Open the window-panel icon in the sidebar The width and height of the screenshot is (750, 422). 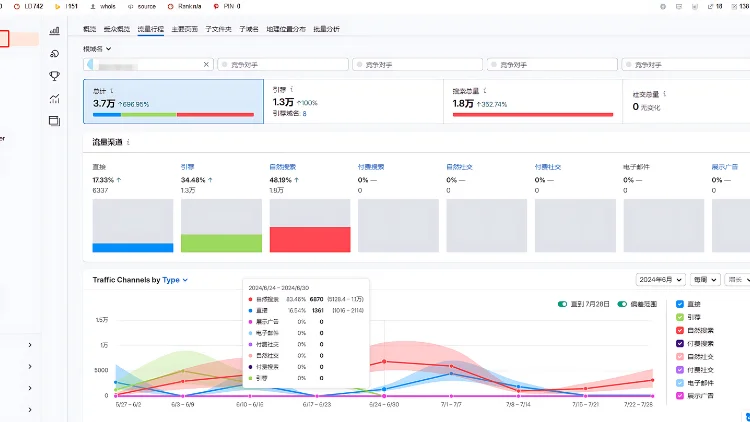point(55,121)
